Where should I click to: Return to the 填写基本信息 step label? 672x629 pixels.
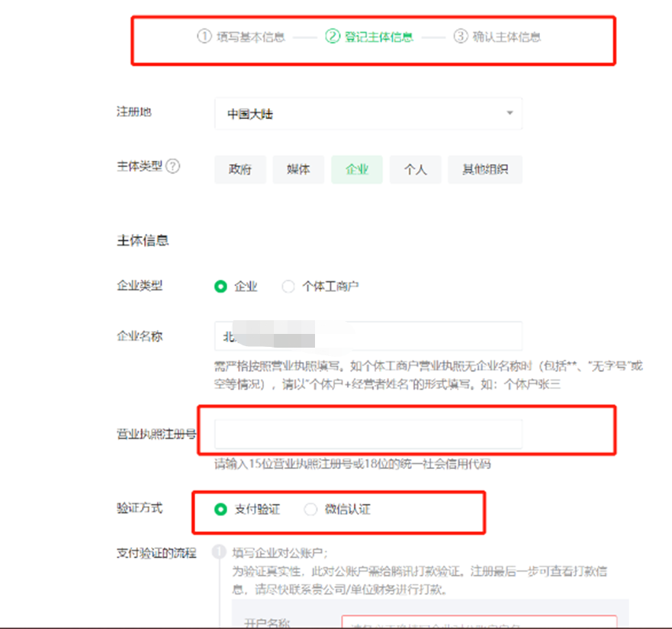250,37
